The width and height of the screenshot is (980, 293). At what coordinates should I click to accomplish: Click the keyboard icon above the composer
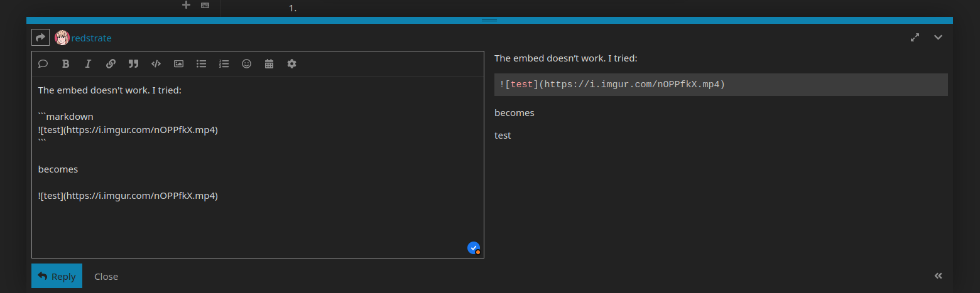click(205, 5)
